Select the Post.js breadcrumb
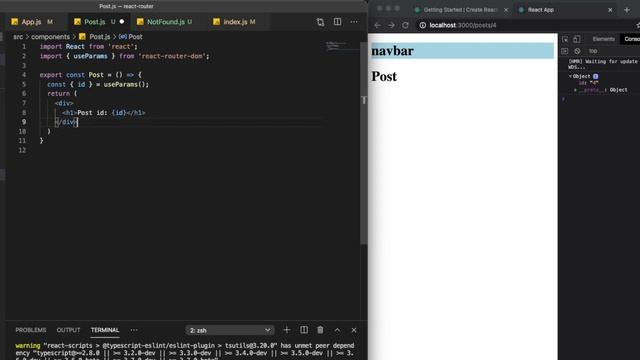The width and height of the screenshot is (640, 360). click(100, 37)
